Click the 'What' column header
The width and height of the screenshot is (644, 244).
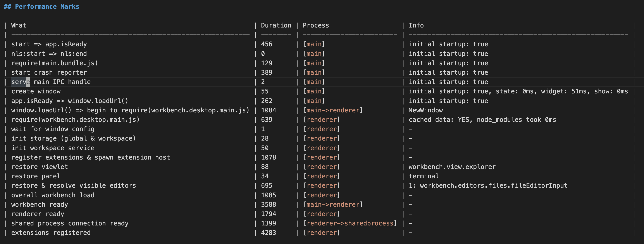(x=19, y=25)
